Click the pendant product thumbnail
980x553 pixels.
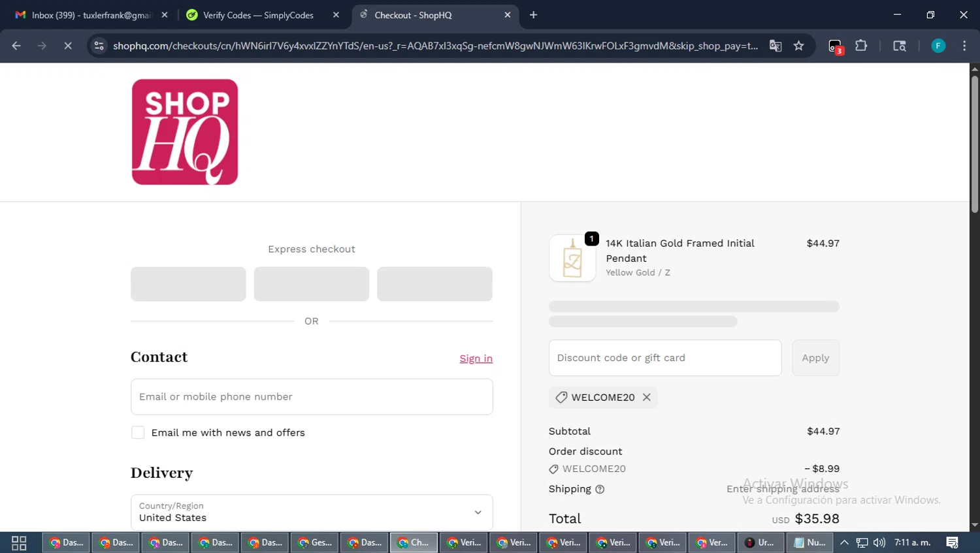pos(572,259)
